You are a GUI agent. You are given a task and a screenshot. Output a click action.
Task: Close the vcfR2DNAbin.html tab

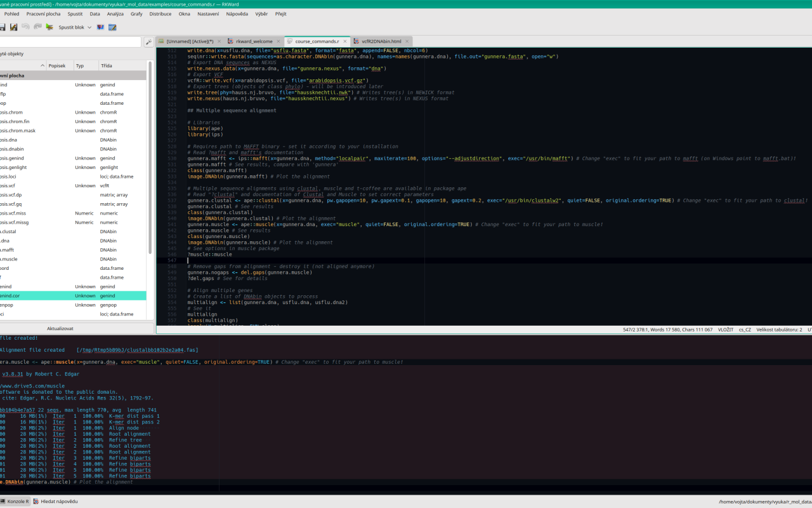407,41
